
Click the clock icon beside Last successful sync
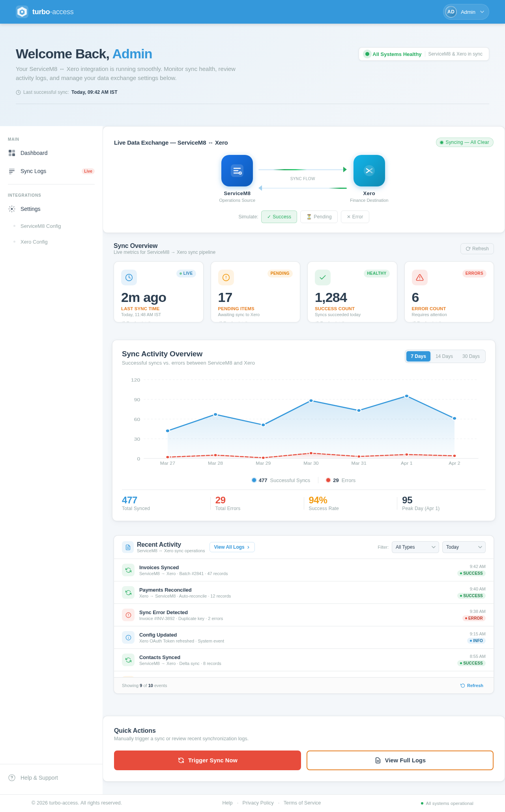pyautogui.click(x=18, y=92)
